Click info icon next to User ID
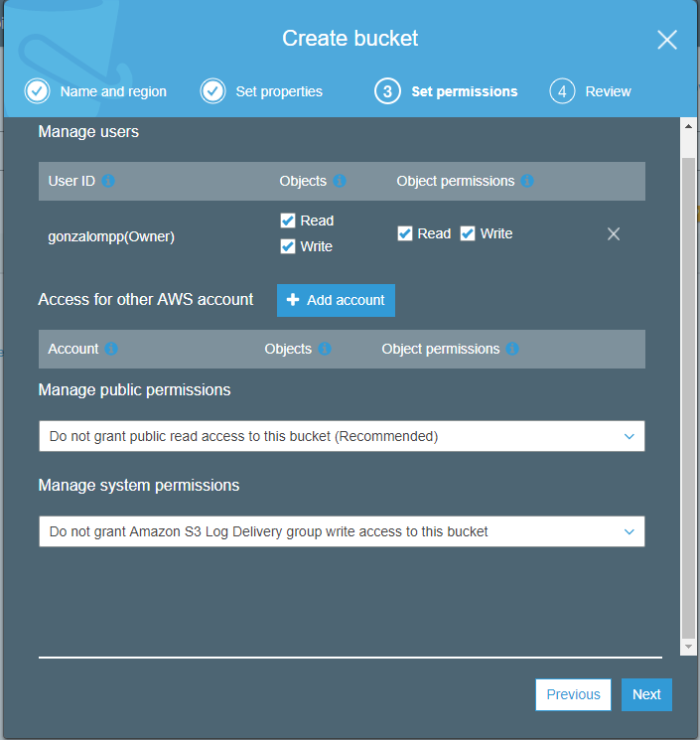 pos(108,181)
